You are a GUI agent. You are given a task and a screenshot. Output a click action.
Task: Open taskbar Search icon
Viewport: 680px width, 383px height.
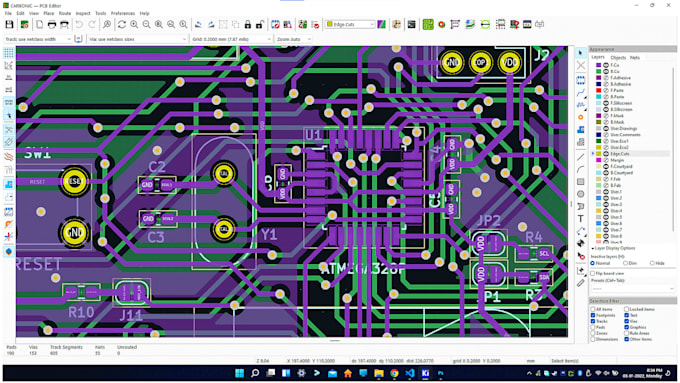pos(255,373)
